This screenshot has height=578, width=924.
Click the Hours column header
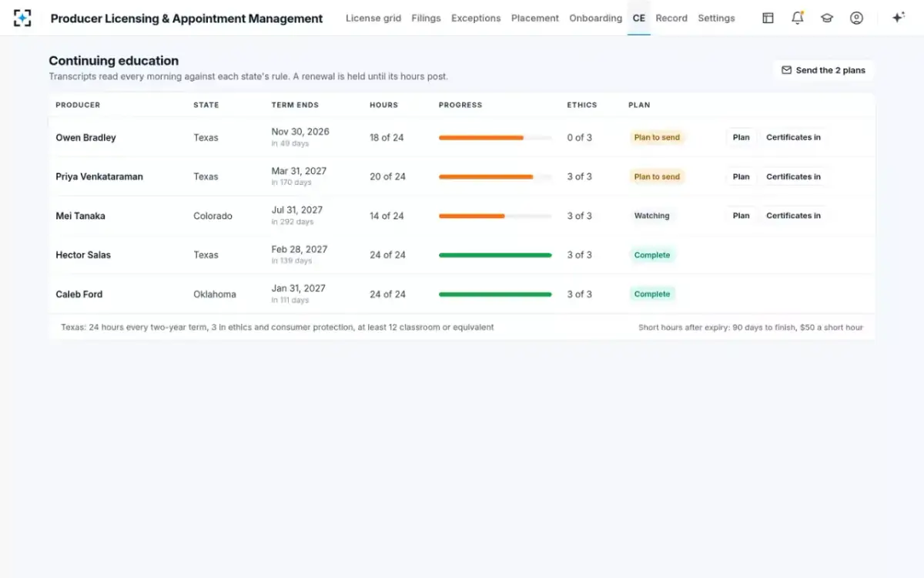click(384, 105)
